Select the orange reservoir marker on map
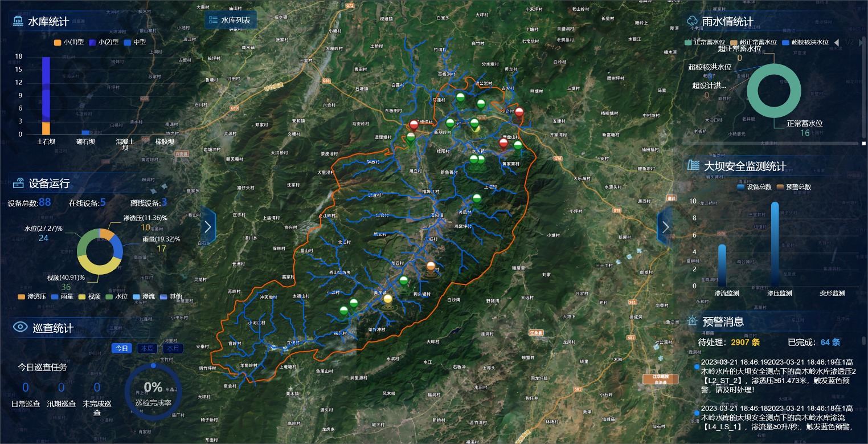Viewport: 868px width, 444px height. click(x=431, y=267)
